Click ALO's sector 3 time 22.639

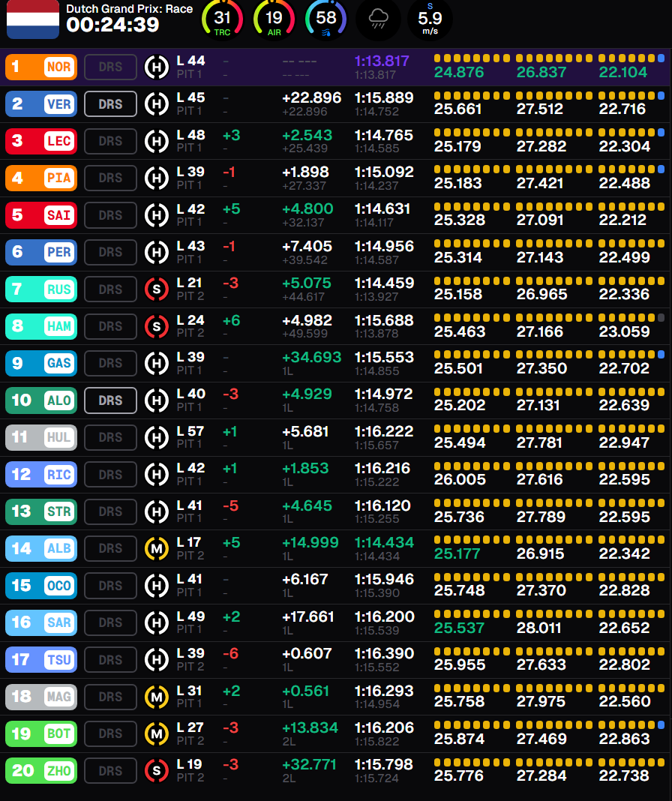tap(624, 406)
